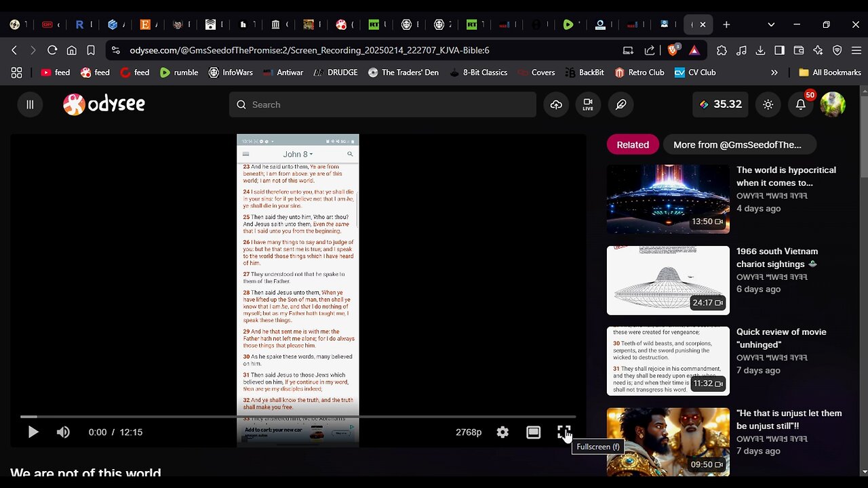Open the 2768p quality selector

tap(469, 432)
